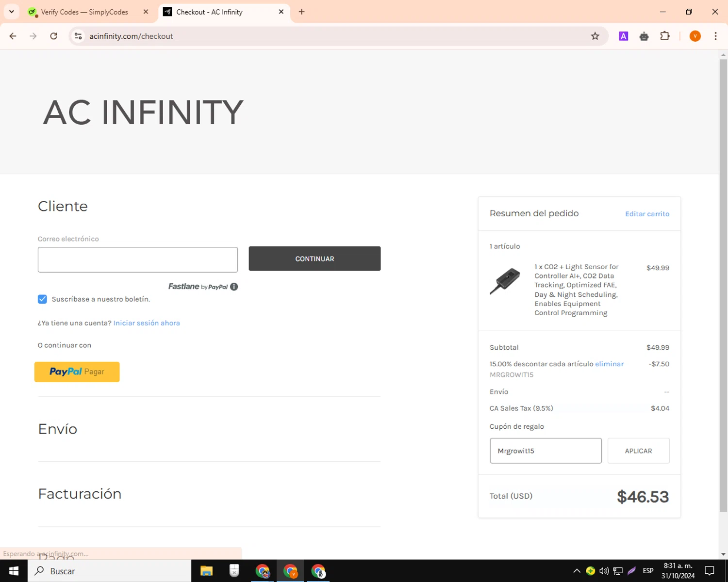The width and height of the screenshot is (728, 582).
Task: Click the ESP language indicator
Action: pyautogui.click(x=648, y=571)
